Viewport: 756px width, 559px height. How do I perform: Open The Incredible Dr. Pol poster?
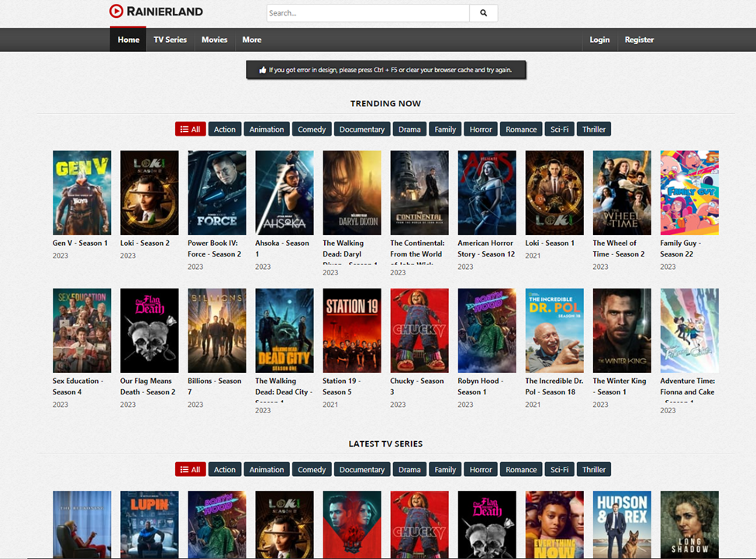point(554,330)
